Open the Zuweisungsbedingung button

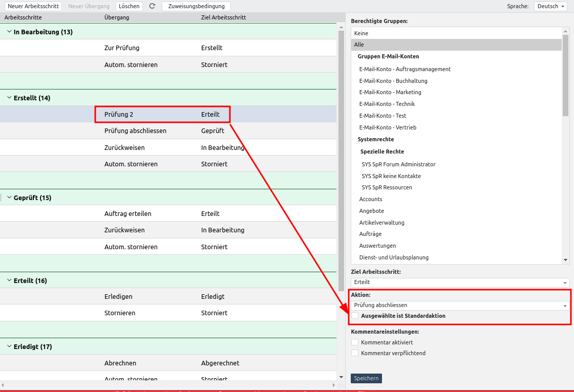point(196,6)
